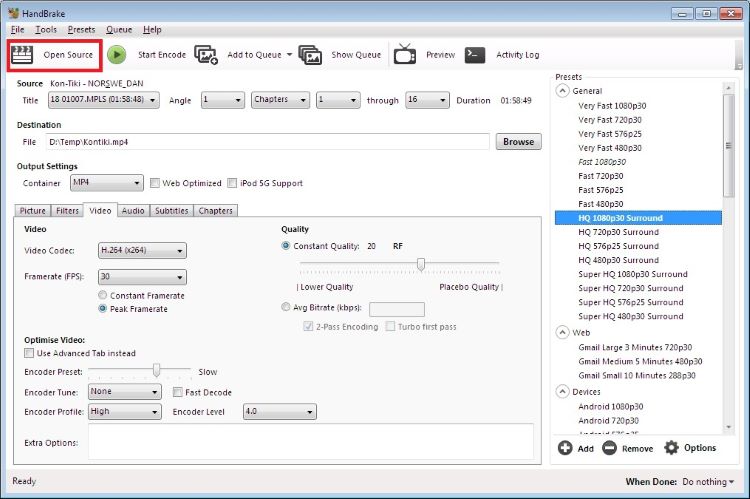Select the Constant Framerate radio button
The image size is (750, 499).
pyautogui.click(x=103, y=295)
